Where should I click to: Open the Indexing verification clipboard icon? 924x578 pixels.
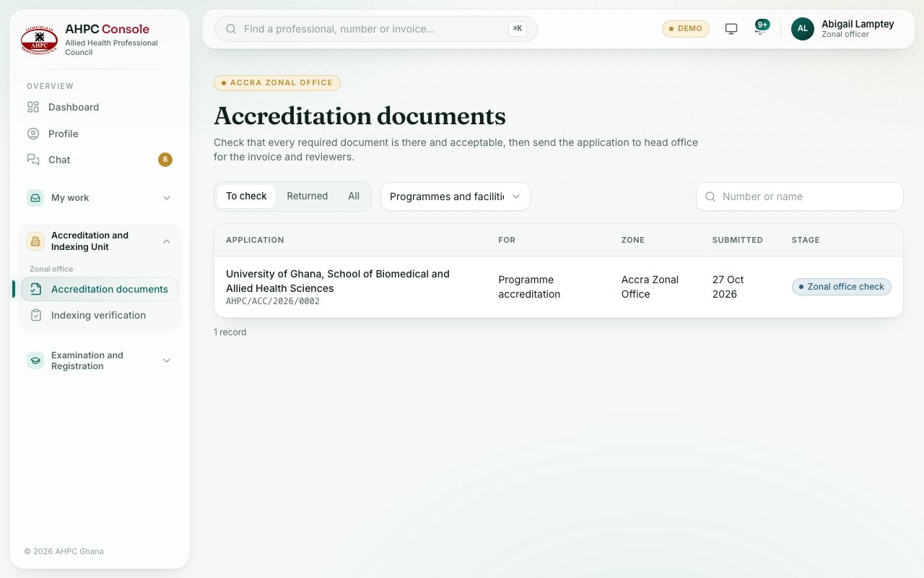(x=36, y=315)
